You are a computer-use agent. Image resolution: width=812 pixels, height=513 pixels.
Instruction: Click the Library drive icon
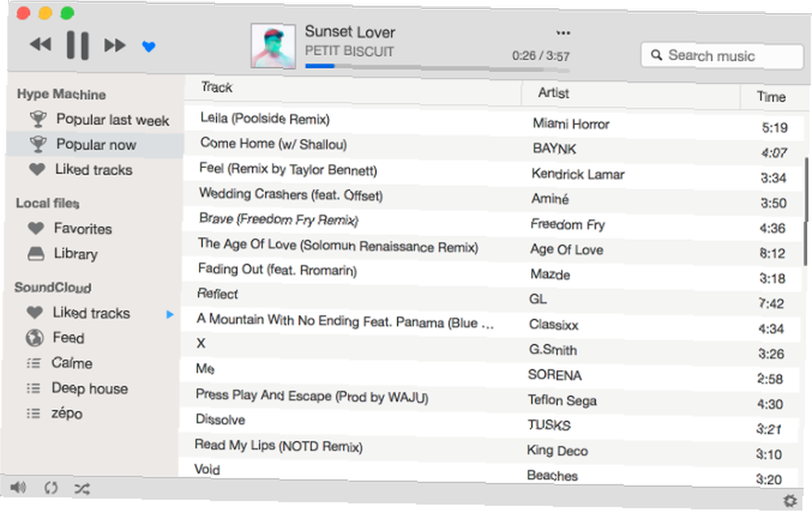click(x=35, y=253)
